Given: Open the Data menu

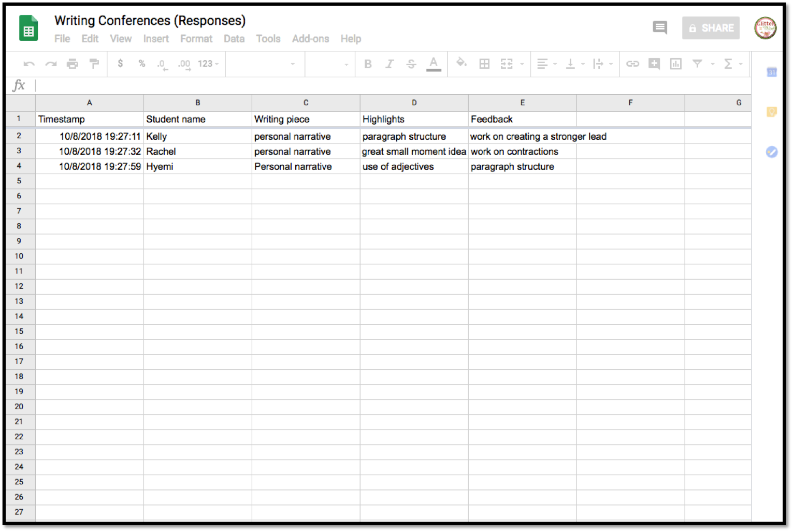Looking at the screenshot, I should 234,39.
